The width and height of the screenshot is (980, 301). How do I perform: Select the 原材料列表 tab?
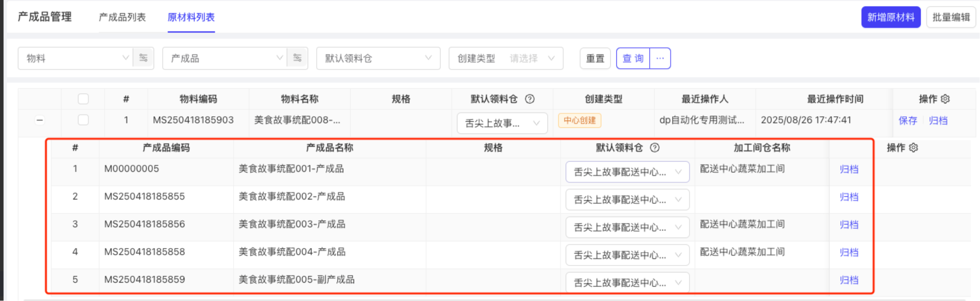pos(191,17)
